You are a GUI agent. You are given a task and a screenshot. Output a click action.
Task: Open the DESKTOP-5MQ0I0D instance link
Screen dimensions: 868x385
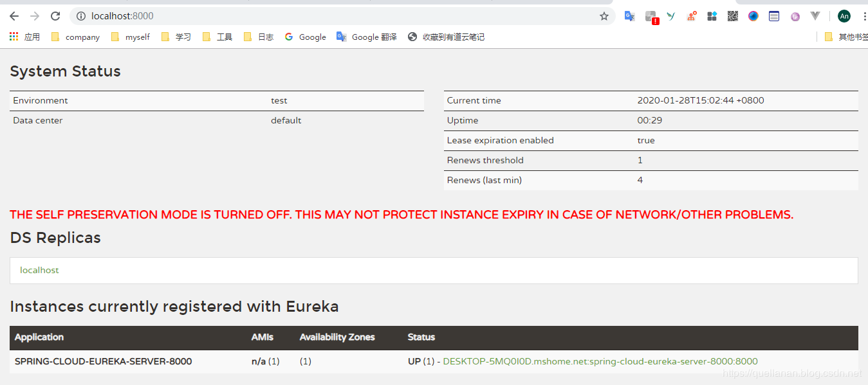600,361
